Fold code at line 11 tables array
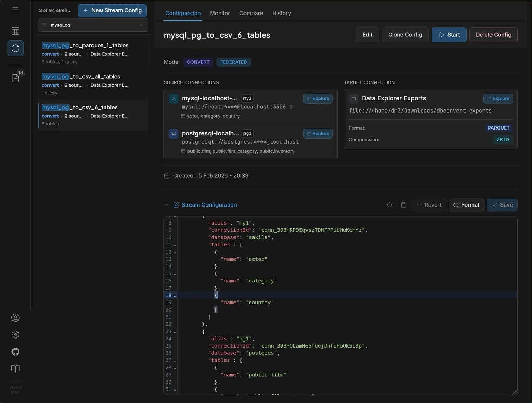The width and height of the screenshot is (532, 403). (x=175, y=245)
